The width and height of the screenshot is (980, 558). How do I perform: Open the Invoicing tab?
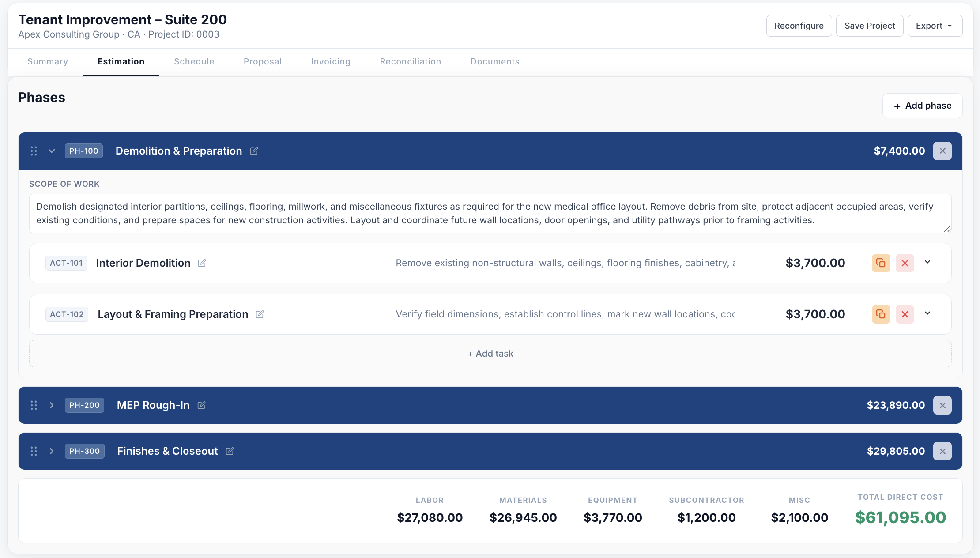[x=331, y=62]
